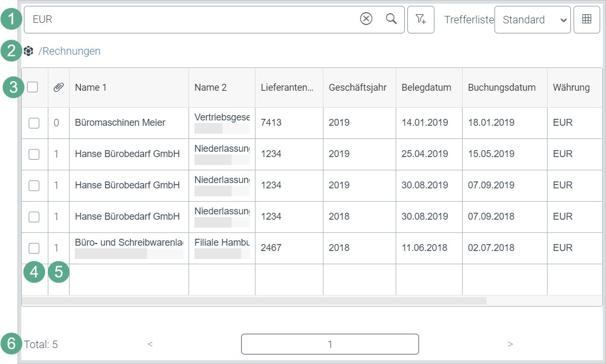Open the Trefferliste Standard dropdown
The height and width of the screenshot is (364, 606).
532,20
